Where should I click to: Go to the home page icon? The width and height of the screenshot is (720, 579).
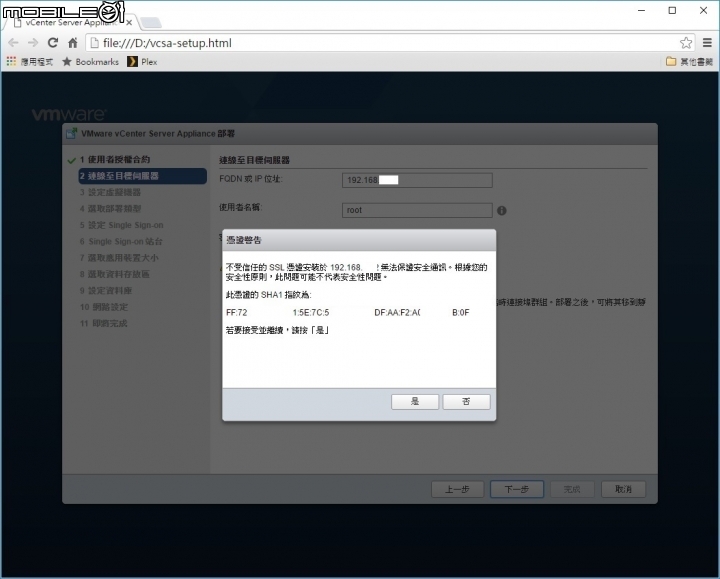[73, 43]
